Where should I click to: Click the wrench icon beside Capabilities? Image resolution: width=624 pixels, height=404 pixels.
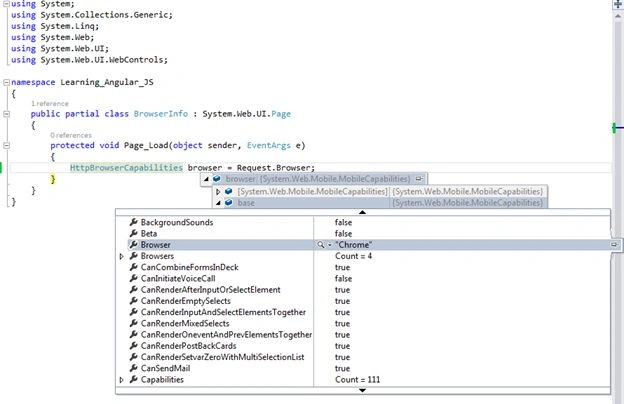click(x=134, y=379)
